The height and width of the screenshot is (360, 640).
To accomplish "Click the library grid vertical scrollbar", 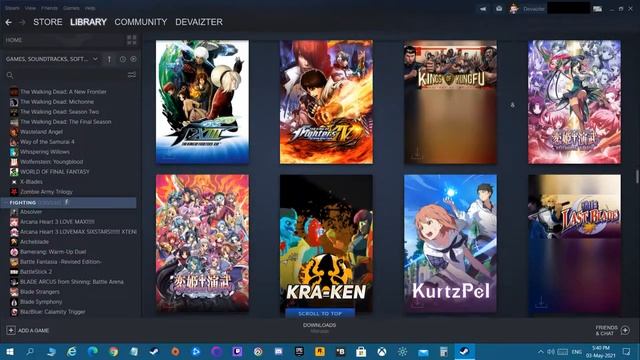I will click(637, 177).
